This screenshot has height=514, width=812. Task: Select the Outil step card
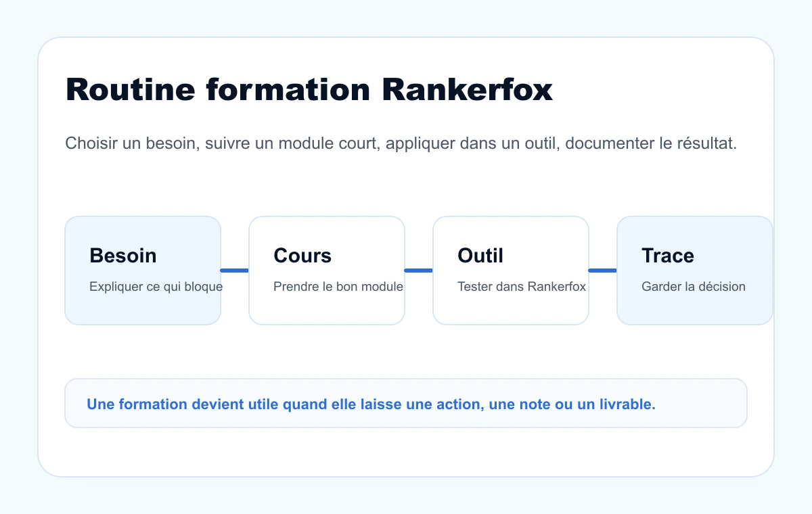[x=511, y=271]
